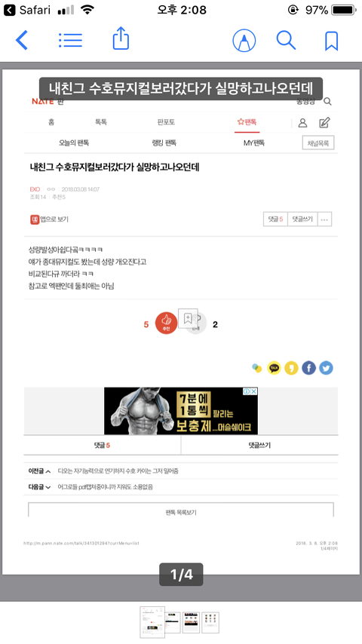This screenshot has height=644, width=362.
Task: Tap the share export icon
Action: point(121,38)
